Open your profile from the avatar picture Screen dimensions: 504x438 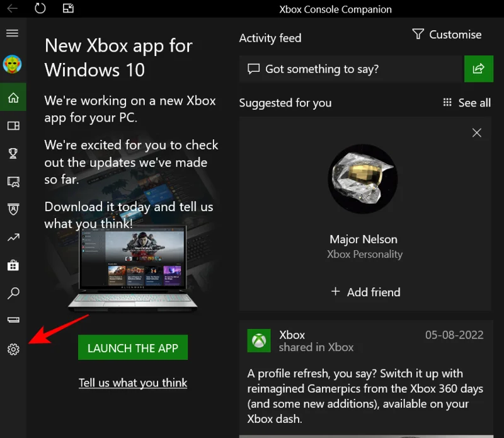(13, 63)
